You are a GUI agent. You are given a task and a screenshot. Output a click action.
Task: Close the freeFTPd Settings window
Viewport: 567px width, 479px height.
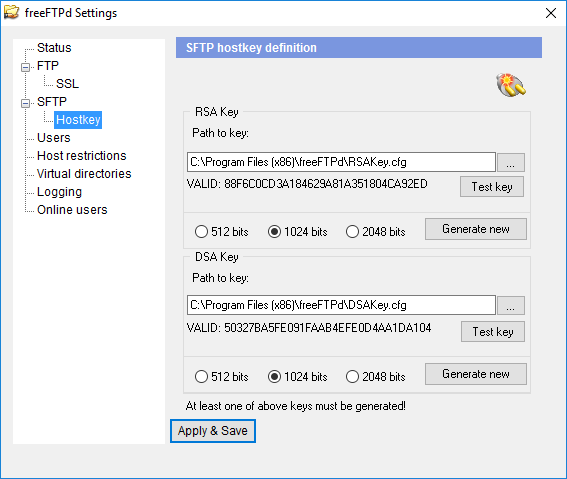tap(551, 13)
